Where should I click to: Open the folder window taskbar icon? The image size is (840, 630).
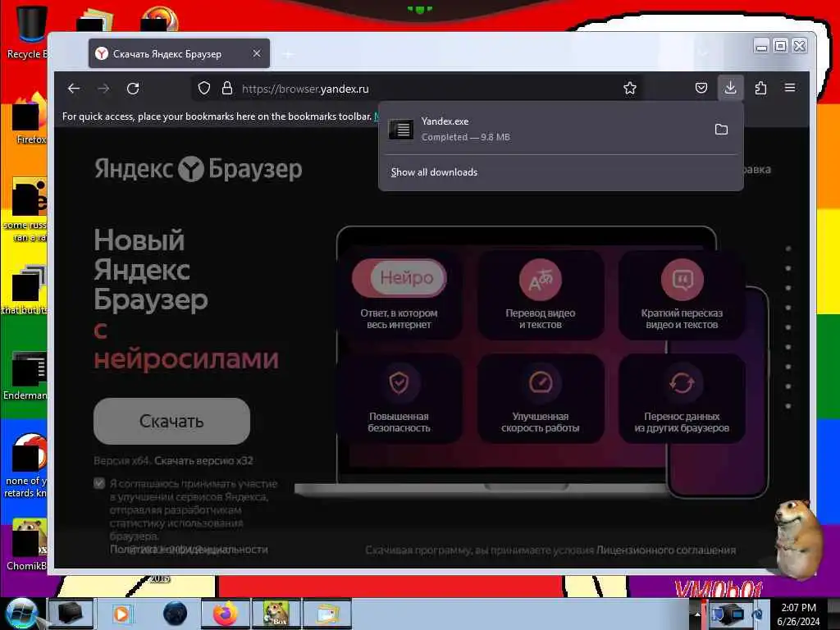click(x=327, y=614)
